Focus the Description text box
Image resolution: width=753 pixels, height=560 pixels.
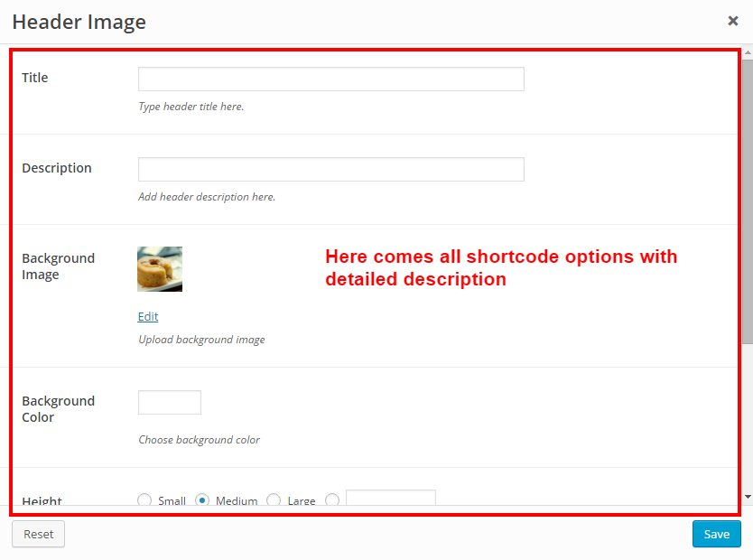[330, 170]
